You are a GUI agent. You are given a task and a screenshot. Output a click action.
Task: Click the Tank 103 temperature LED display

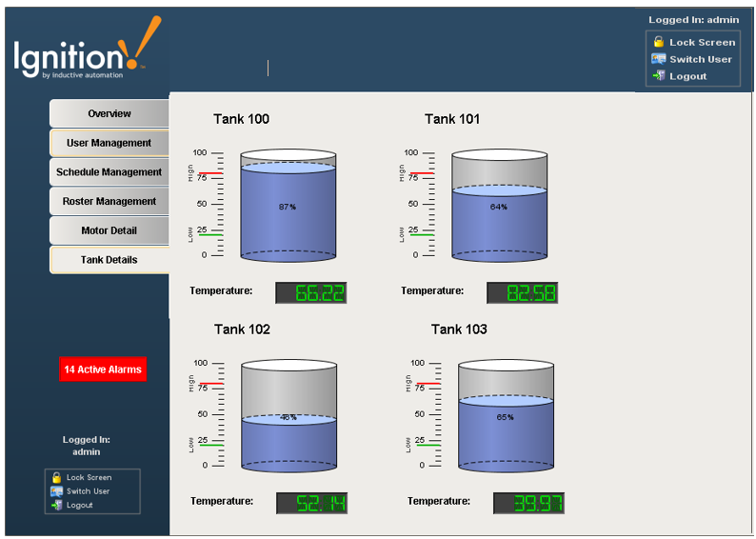pyautogui.click(x=528, y=503)
